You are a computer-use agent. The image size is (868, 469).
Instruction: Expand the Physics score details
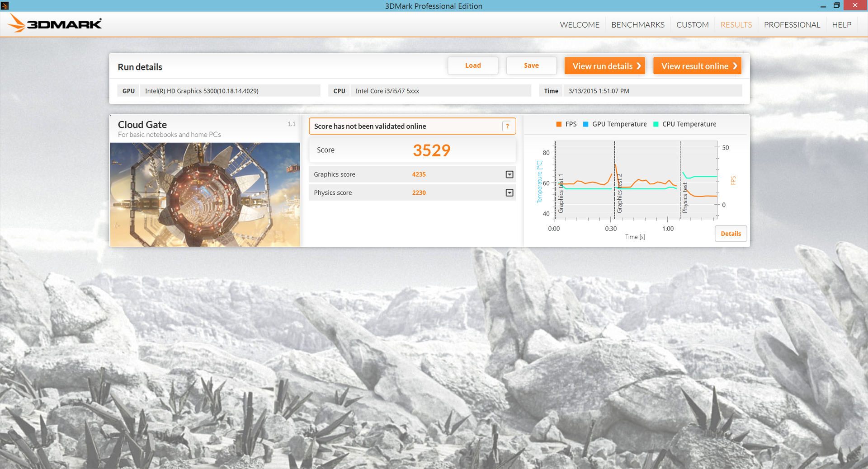coord(509,193)
